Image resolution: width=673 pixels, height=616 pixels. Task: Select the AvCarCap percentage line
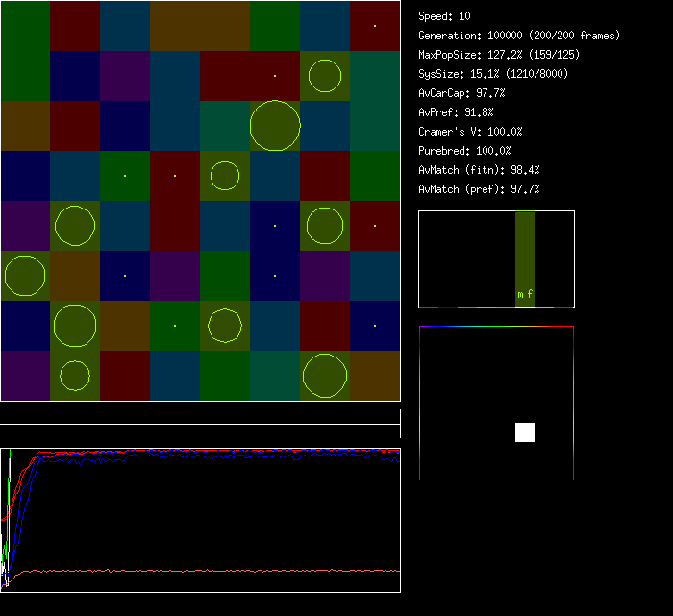point(462,93)
